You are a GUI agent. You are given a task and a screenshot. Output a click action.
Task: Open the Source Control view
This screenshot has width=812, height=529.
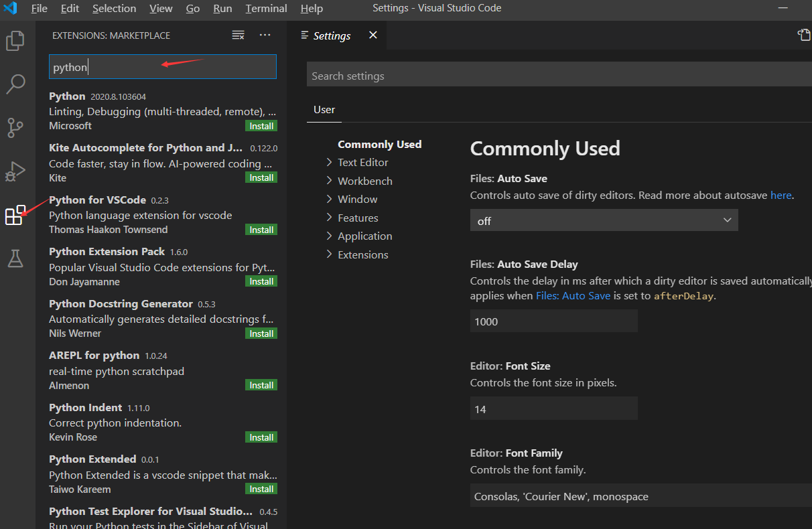[x=15, y=127]
